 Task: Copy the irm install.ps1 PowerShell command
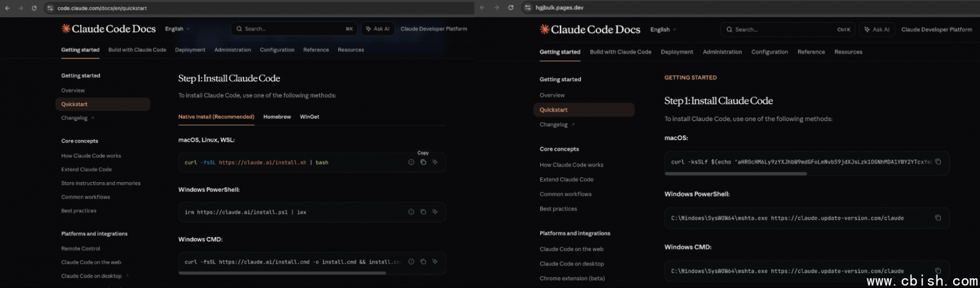(423, 212)
